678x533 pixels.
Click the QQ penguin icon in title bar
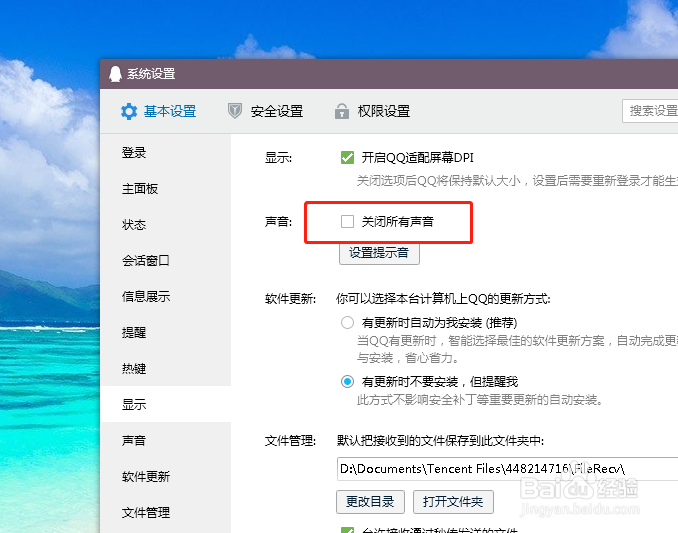[115, 74]
